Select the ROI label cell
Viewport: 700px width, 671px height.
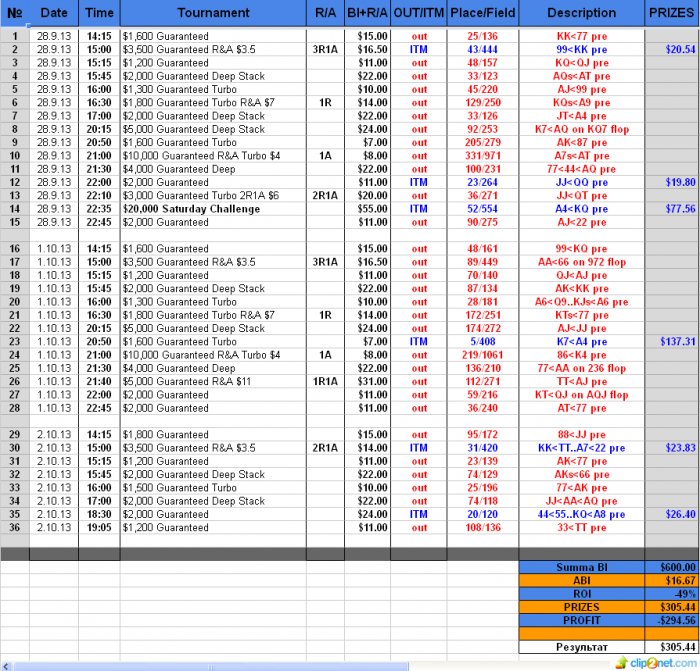click(x=582, y=594)
